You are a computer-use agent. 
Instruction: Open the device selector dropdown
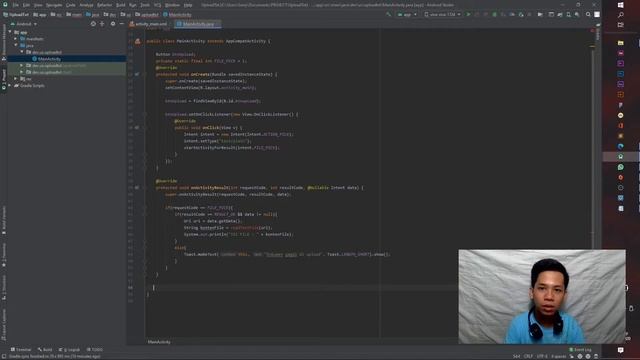pyautogui.click(x=442, y=14)
